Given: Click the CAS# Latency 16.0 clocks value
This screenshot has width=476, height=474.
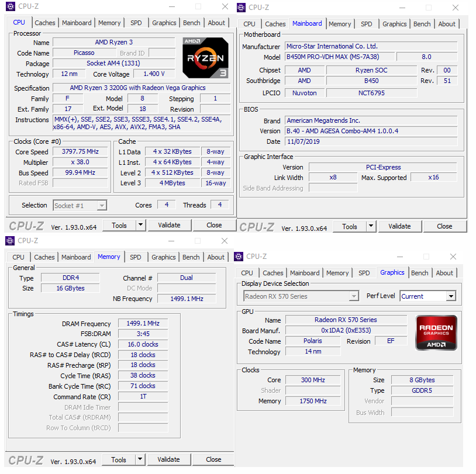Looking at the screenshot, I should [x=143, y=344].
